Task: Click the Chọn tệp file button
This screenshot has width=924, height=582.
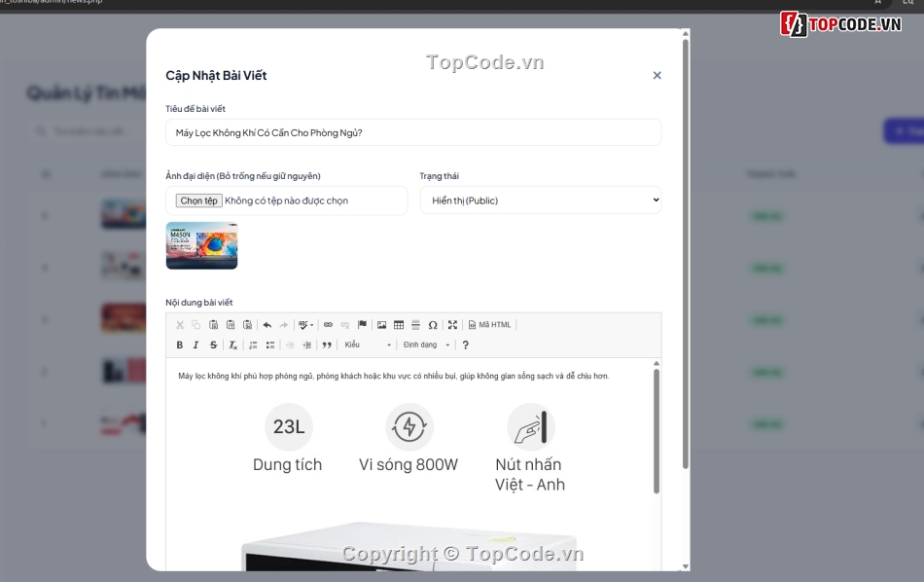Action: [x=199, y=200]
